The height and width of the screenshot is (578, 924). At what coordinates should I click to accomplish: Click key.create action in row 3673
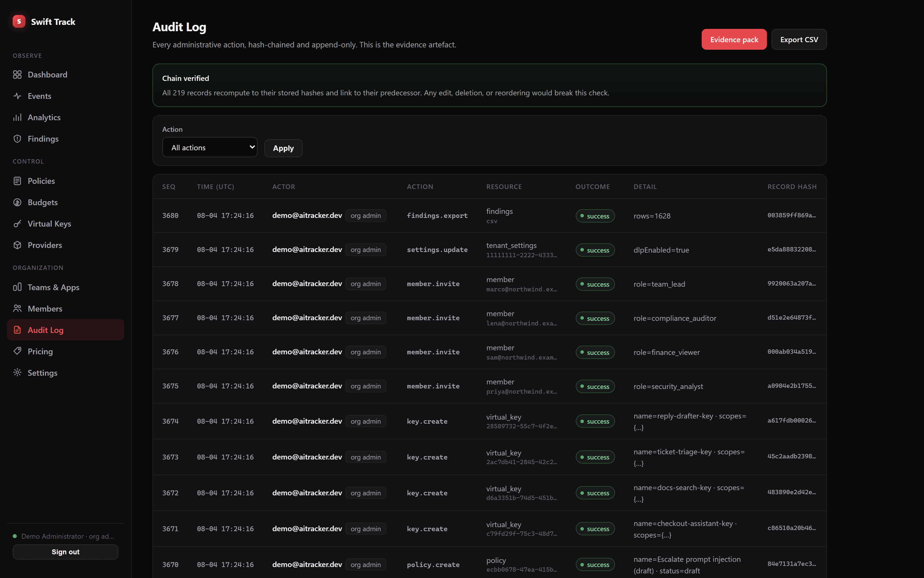(427, 457)
